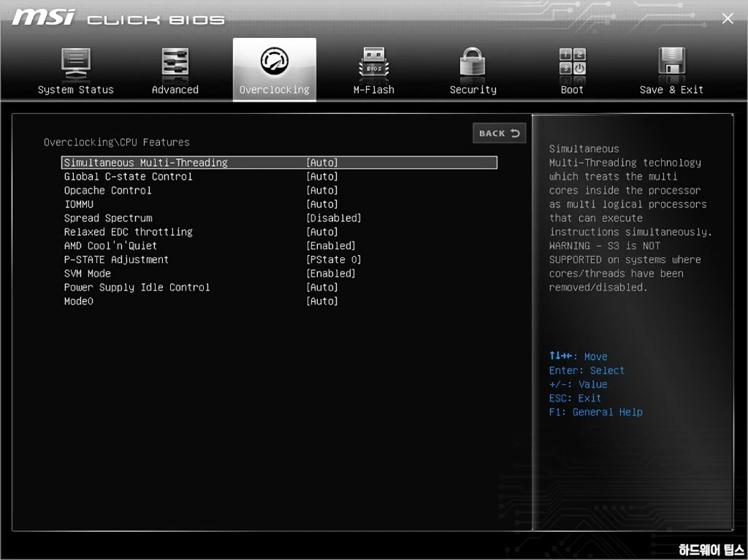Select the Spread Spectrum label
The image size is (748, 560).
pos(108,218)
